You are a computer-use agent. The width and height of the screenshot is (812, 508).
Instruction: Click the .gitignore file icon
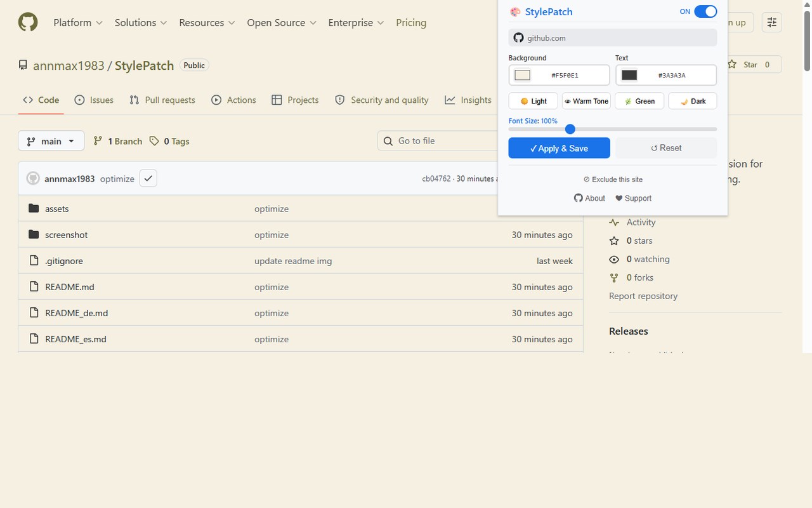[x=34, y=260]
